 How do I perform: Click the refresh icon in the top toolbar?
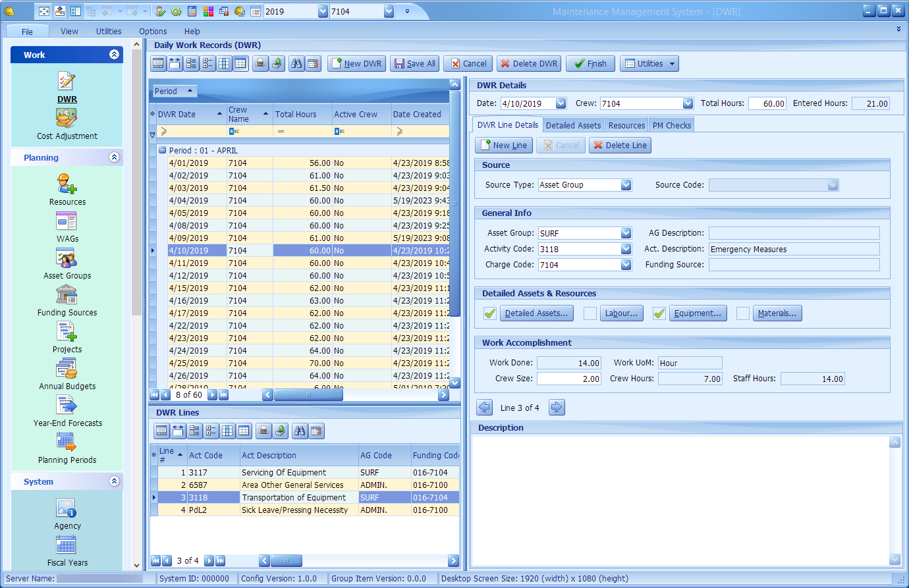coord(175,11)
